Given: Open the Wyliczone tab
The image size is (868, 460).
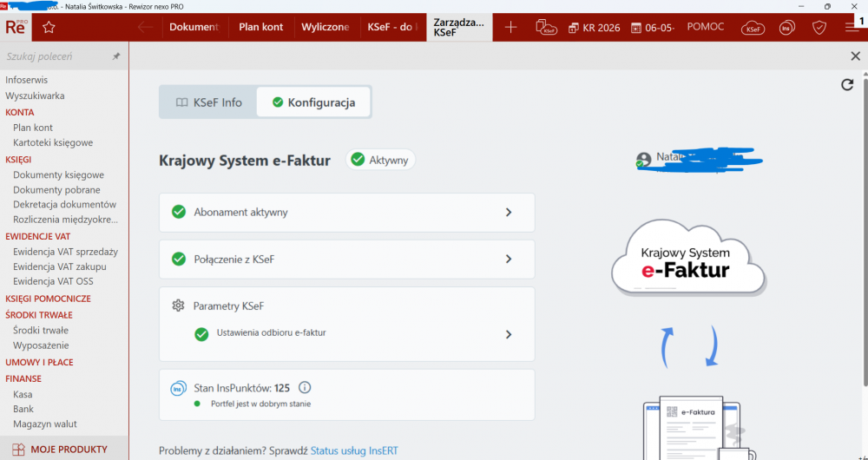Looking at the screenshot, I should click(325, 27).
